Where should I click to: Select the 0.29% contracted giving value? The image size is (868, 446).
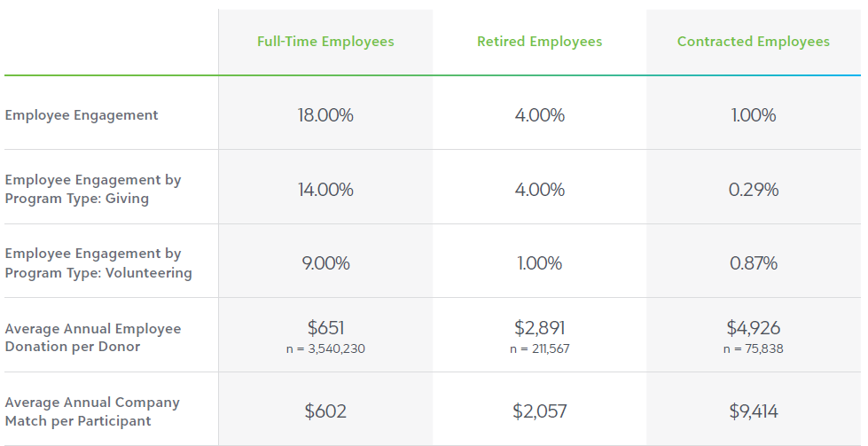754,190
